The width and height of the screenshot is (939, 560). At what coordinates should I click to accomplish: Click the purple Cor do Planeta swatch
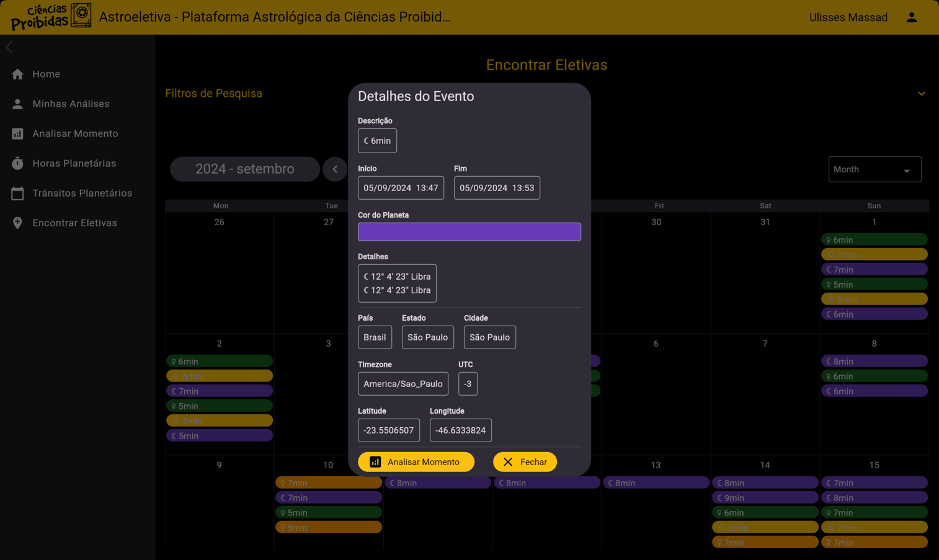click(x=469, y=232)
